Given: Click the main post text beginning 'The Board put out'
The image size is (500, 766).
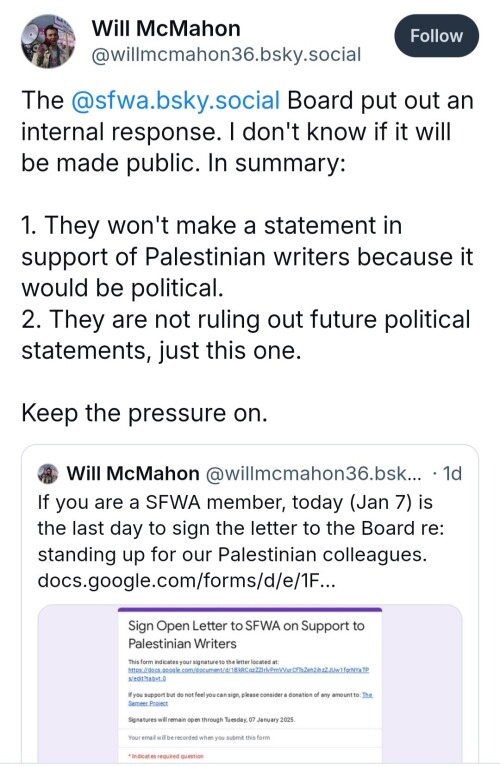Looking at the screenshot, I should [247, 131].
